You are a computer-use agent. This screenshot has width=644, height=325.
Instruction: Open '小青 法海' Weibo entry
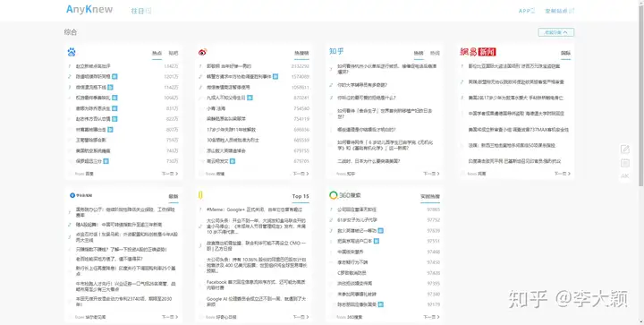216,108
